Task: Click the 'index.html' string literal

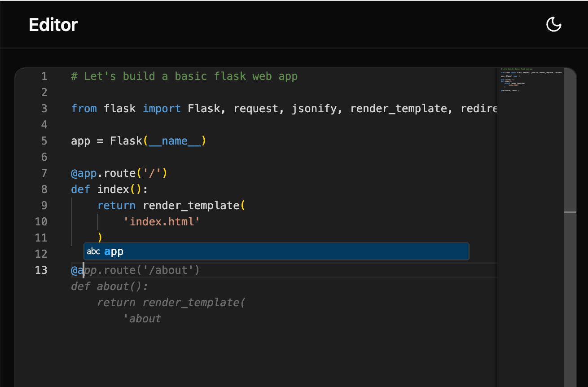Action: click(x=162, y=222)
